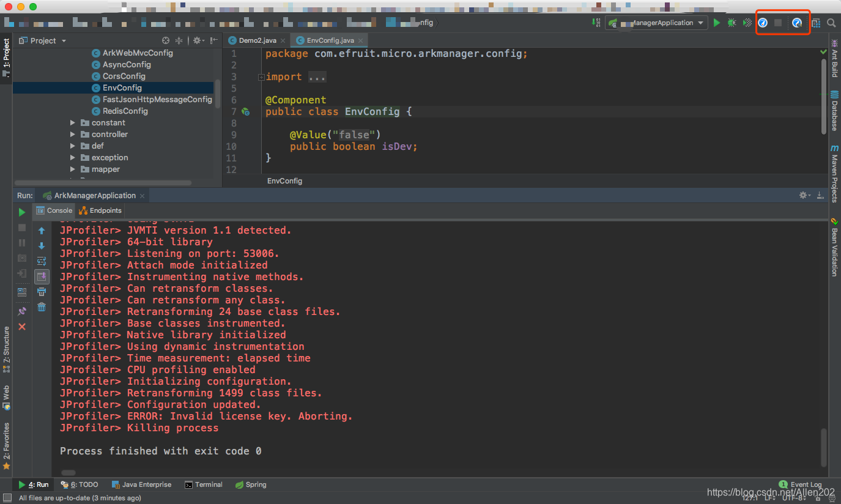Click the Spring bean gutter icon
This screenshot has height=504, width=841.
245,112
